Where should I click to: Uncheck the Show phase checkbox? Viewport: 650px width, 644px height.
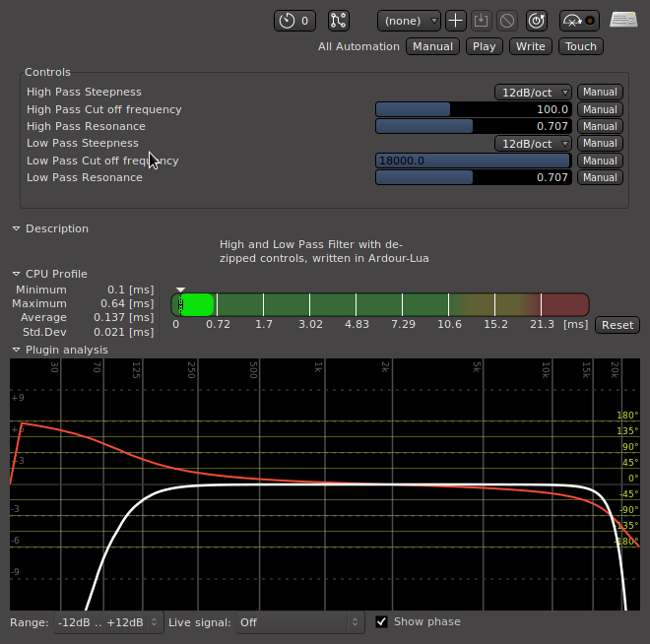381,621
